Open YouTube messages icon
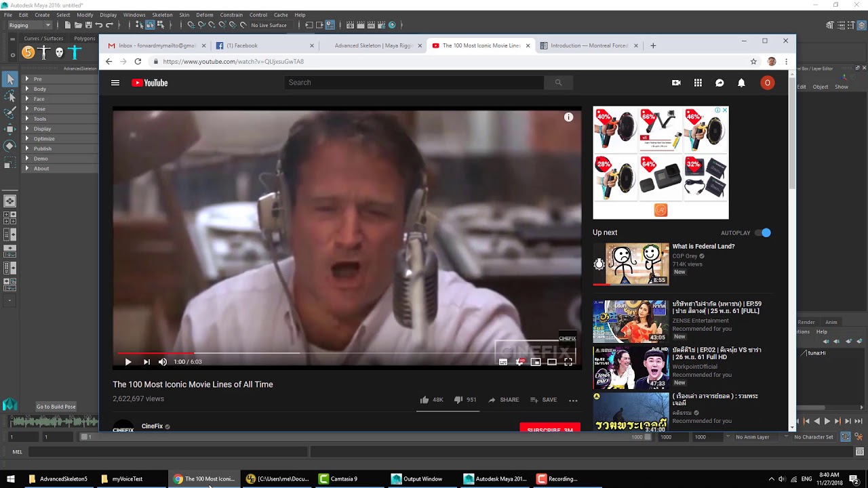The image size is (868, 488). tap(719, 83)
